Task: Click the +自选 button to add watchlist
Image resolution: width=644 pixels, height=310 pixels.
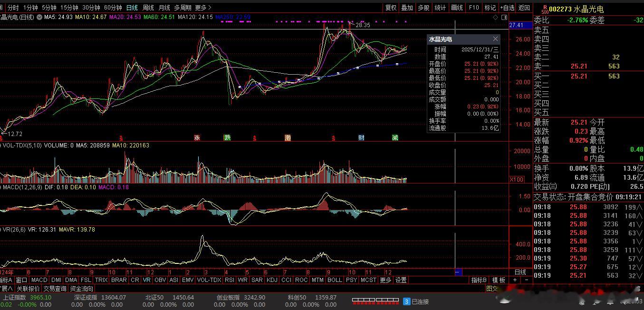Action: [507, 8]
